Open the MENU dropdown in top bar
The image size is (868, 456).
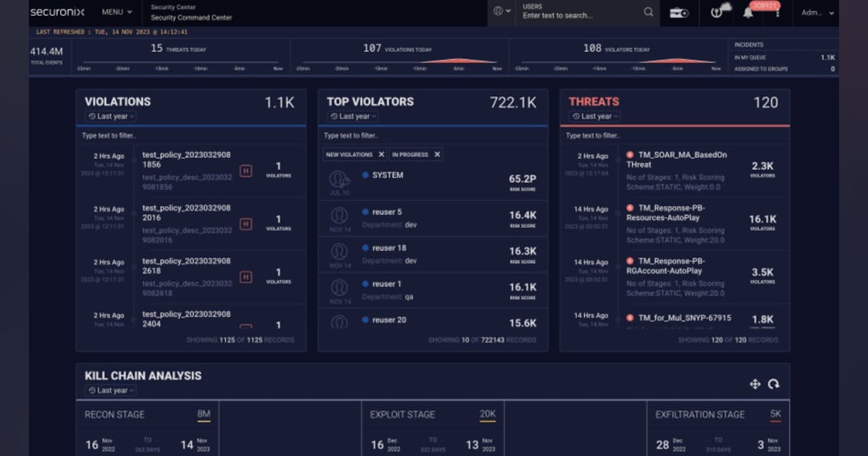[x=116, y=12]
